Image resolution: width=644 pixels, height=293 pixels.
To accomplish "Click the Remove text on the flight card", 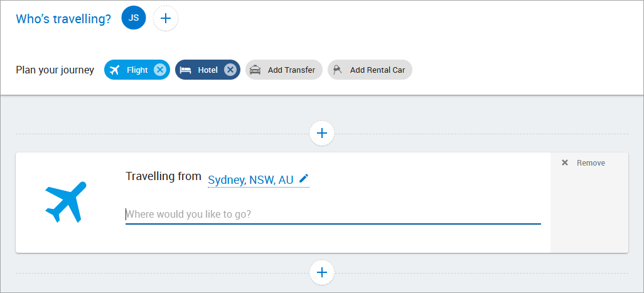I will tap(591, 163).
